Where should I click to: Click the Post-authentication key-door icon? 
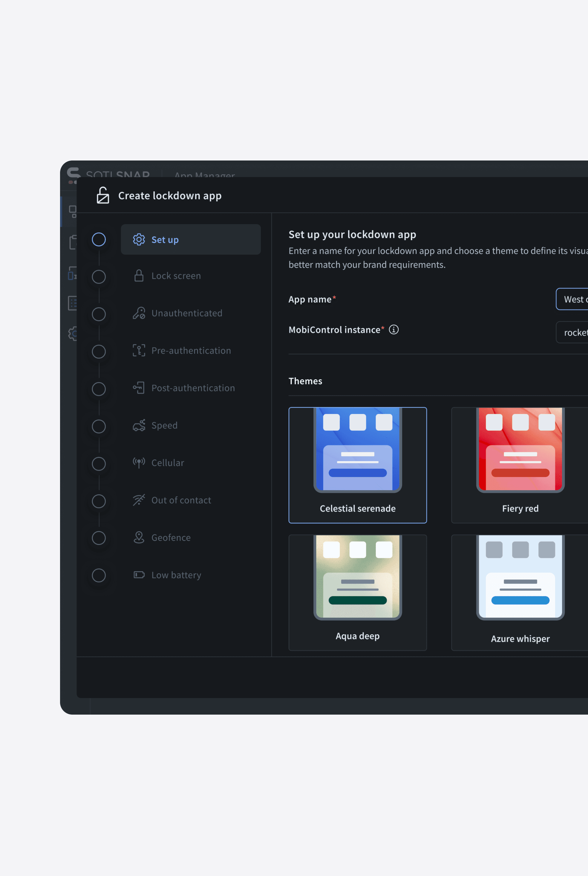click(139, 388)
